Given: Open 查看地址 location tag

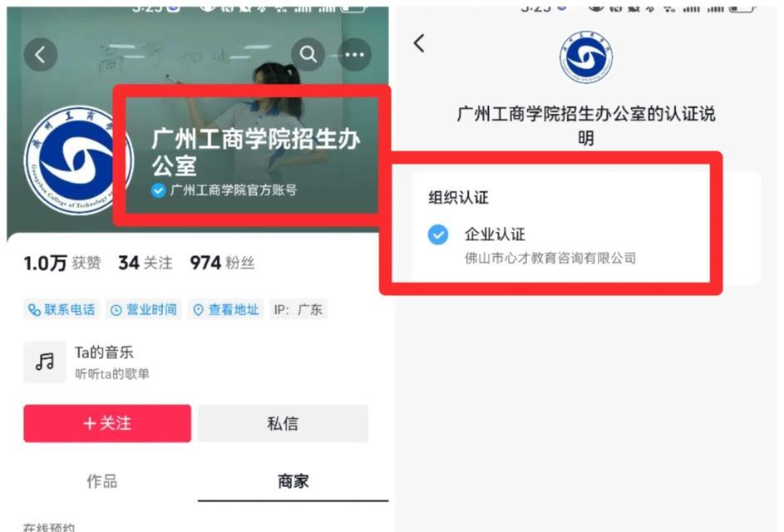Looking at the screenshot, I should coord(225,309).
